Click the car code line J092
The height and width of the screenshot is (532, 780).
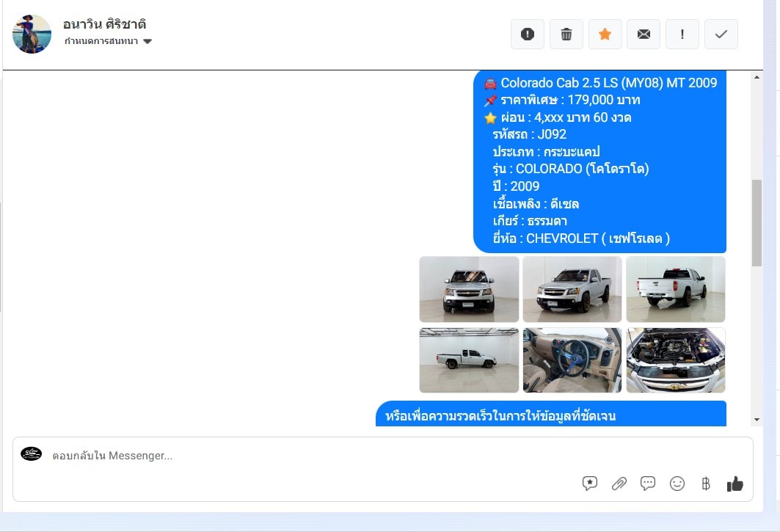529,134
